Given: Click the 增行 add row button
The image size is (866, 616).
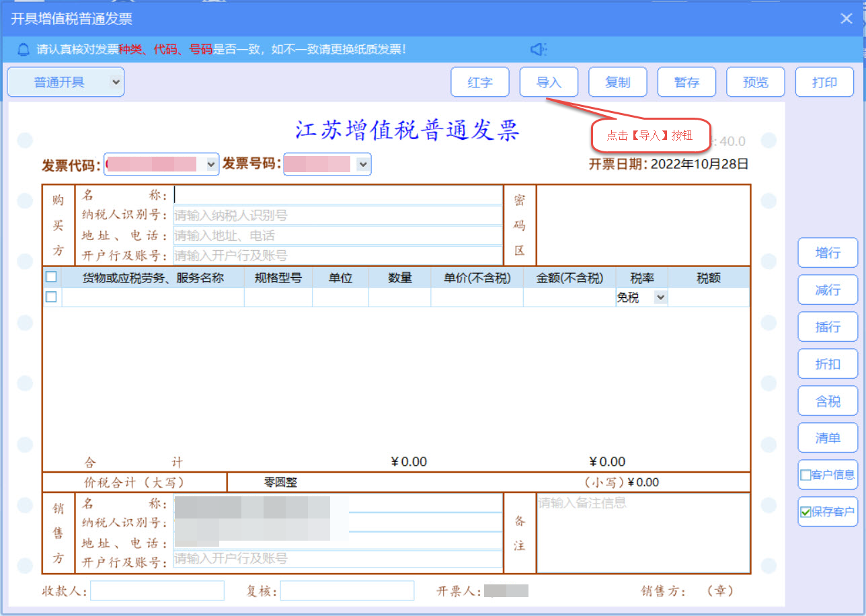Looking at the screenshot, I should 828,253.
